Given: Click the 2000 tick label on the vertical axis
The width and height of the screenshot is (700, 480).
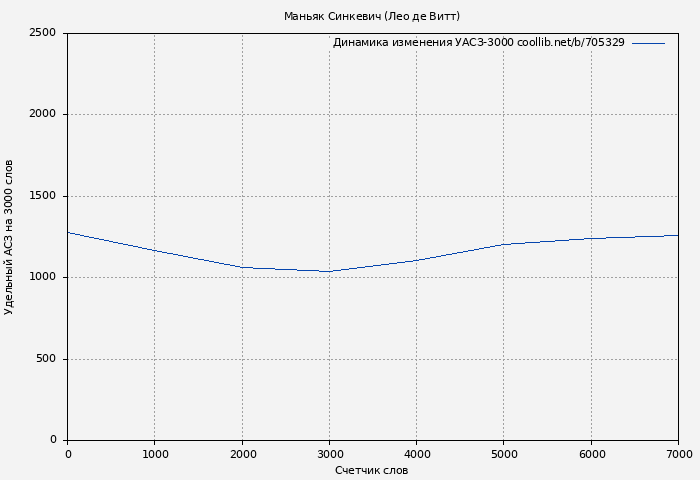Looking at the screenshot, I should coord(43,114).
